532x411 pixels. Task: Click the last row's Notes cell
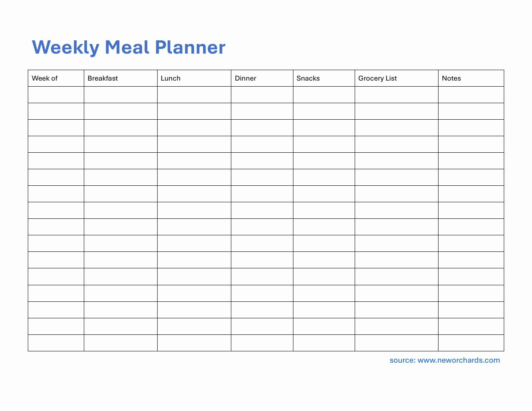pyautogui.click(x=471, y=343)
